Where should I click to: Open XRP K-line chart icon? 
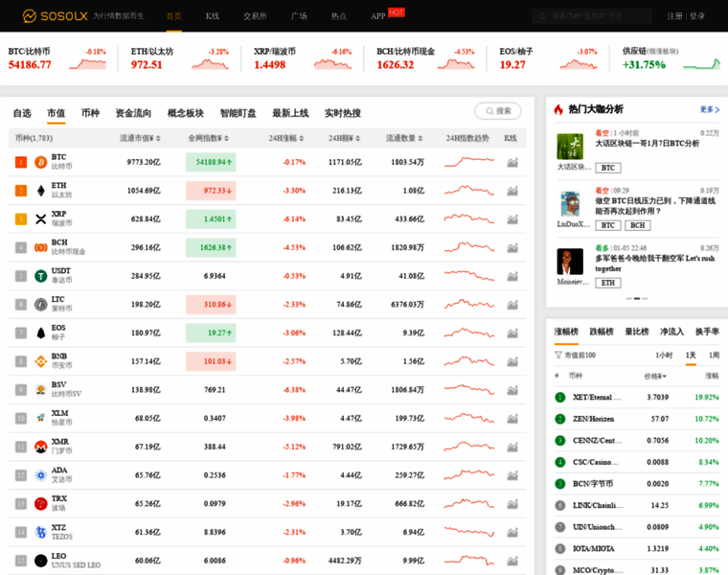point(512,219)
